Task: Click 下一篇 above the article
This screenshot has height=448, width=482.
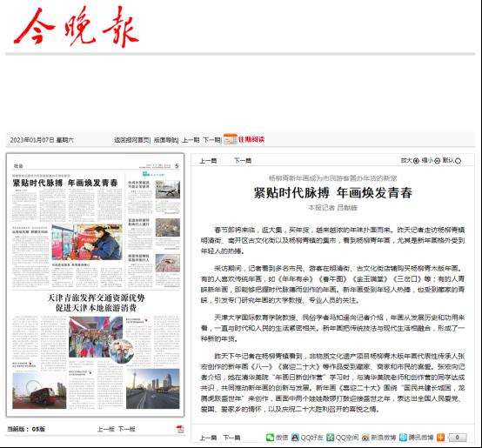Action: click(243, 161)
